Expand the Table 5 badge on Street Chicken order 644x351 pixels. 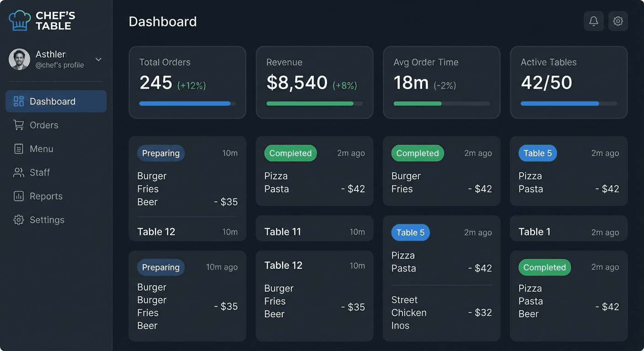pos(410,232)
